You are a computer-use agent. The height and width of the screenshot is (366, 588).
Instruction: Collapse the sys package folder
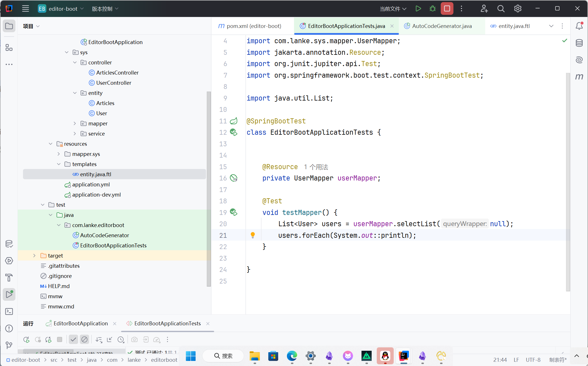(x=67, y=52)
